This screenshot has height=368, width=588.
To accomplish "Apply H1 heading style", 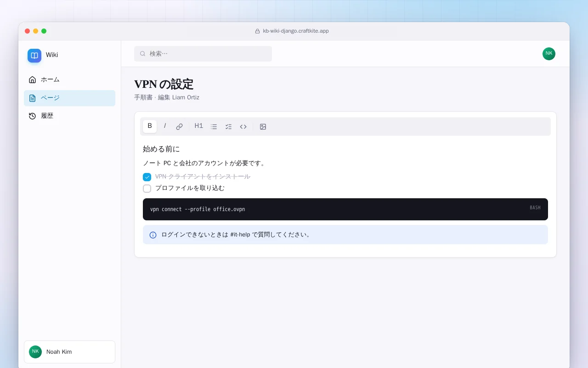I will [x=199, y=126].
